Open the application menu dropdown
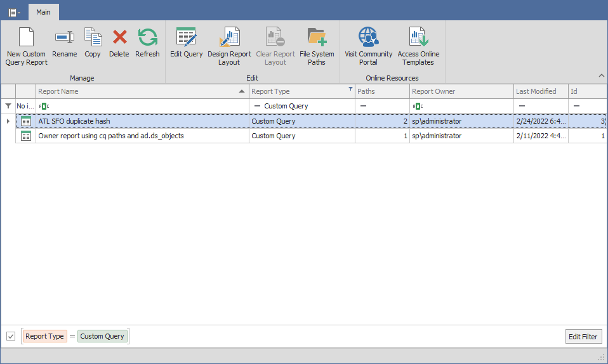Viewport: 608px width, 364px height. coord(14,12)
